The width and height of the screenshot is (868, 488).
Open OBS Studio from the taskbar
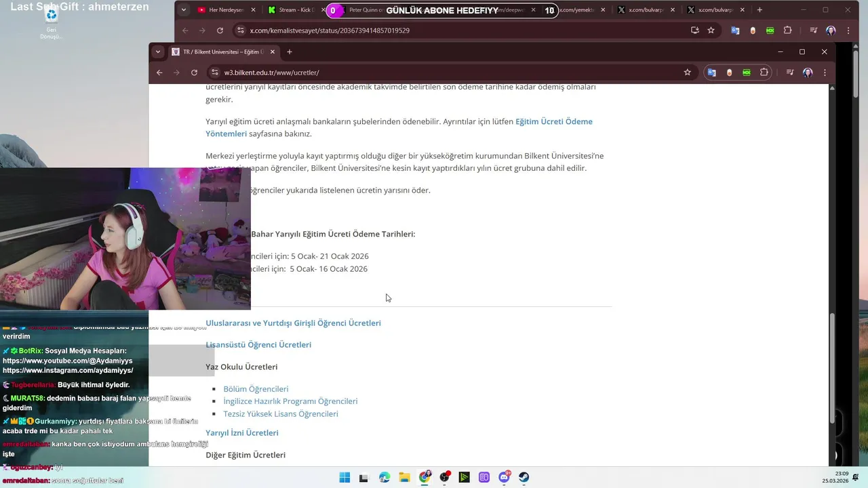(445, 477)
